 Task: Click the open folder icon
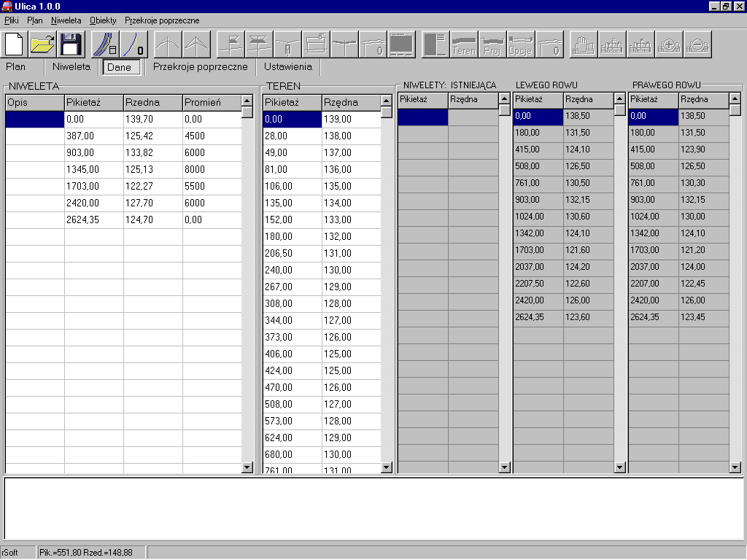tap(42, 44)
